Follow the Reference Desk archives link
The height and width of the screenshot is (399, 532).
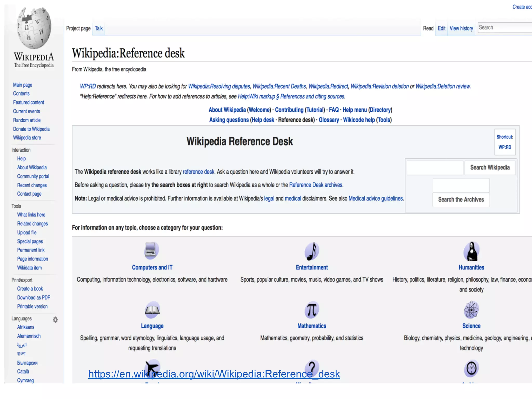click(x=316, y=185)
